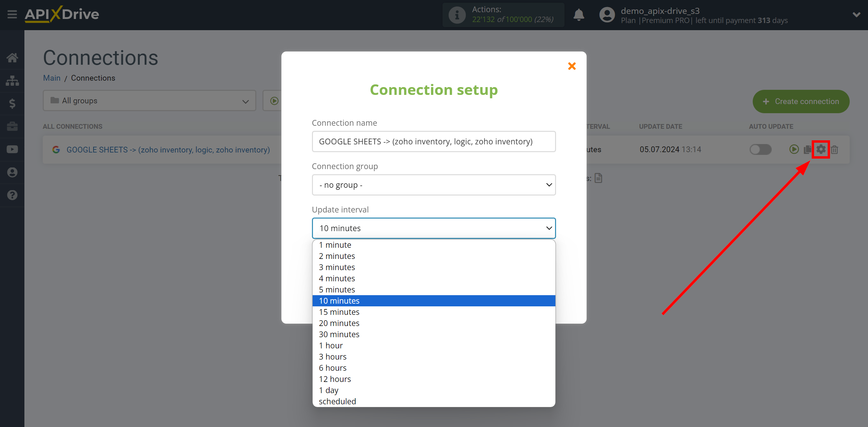Screen dimensions: 868x427
Task: Toggle the auto-update switch for connection
Action: pyautogui.click(x=758, y=149)
